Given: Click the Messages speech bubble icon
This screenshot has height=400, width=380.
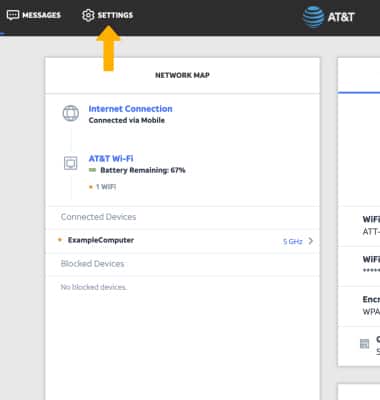Looking at the screenshot, I should pos(13,15).
